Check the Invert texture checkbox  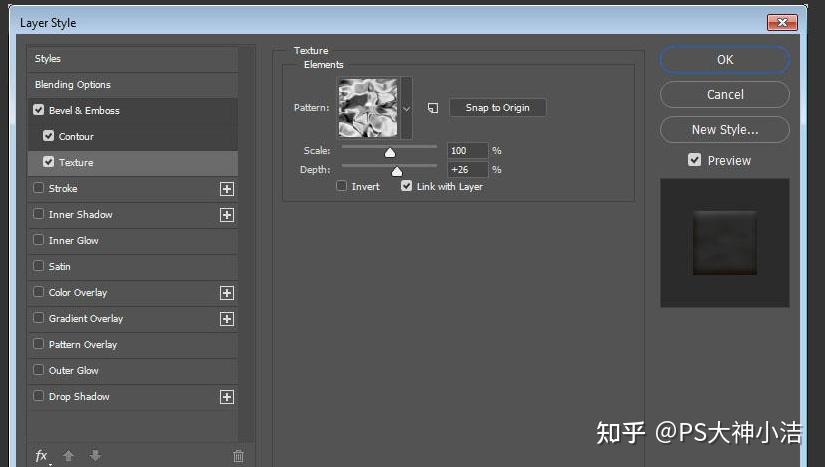point(341,186)
